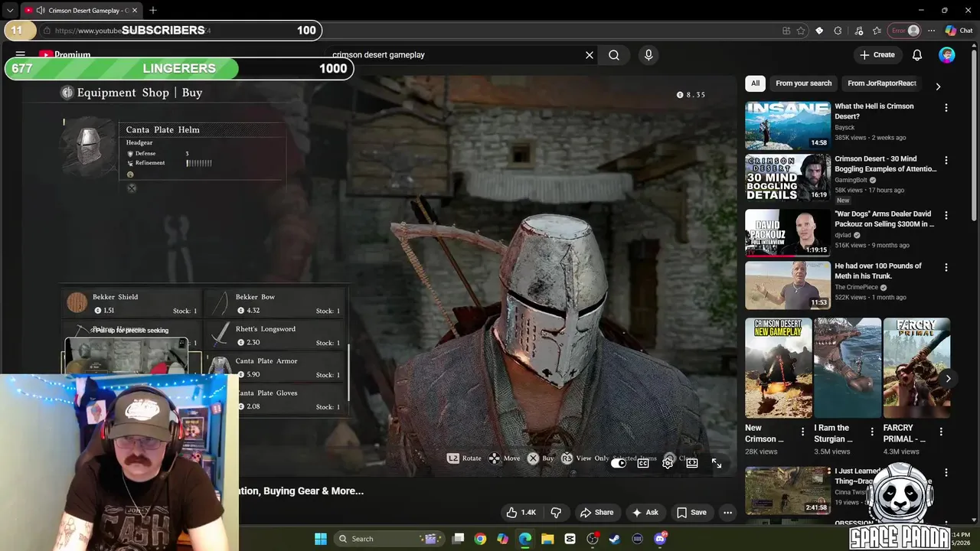Viewport: 980px width, 551px height.
Task: Open the Copilot Chat sidebar
Action: pyautogui.click(x=959, y=31)
